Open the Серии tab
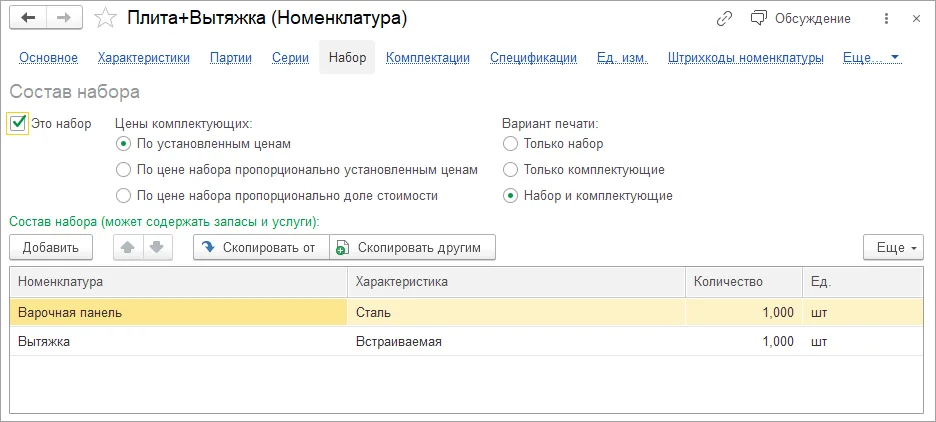This screenshot has width=936, height=422. click(x=291, y=57)
